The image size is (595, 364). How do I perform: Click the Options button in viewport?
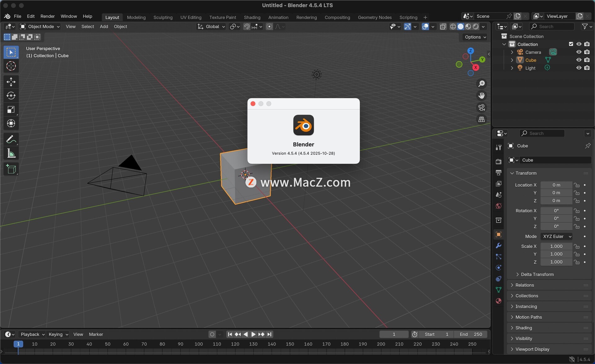[x=475, y=37]
